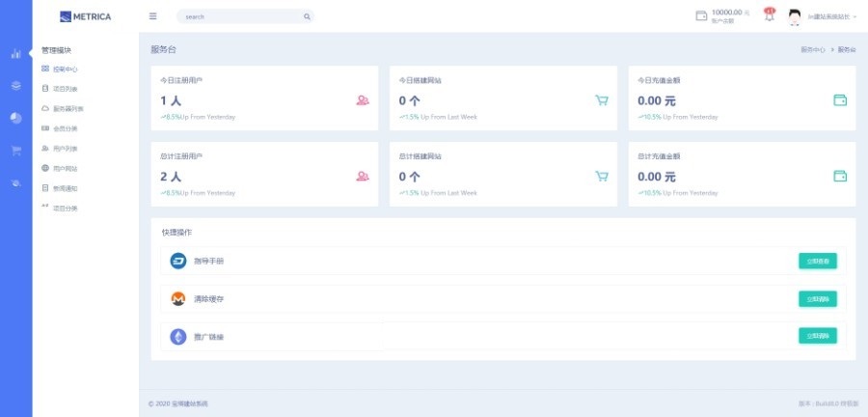
Task: Click the pink users icon in 总计注册用户 card
Action: point(363,176)
